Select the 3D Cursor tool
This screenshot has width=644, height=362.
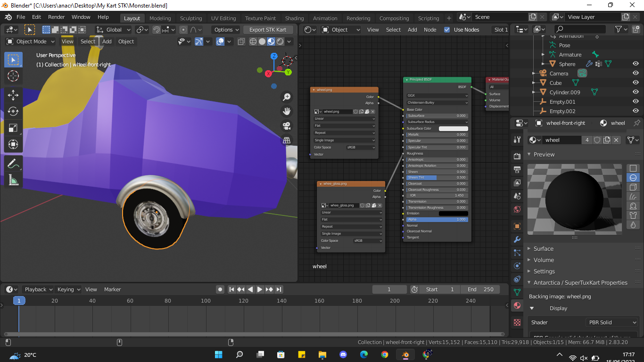point(13,76)
